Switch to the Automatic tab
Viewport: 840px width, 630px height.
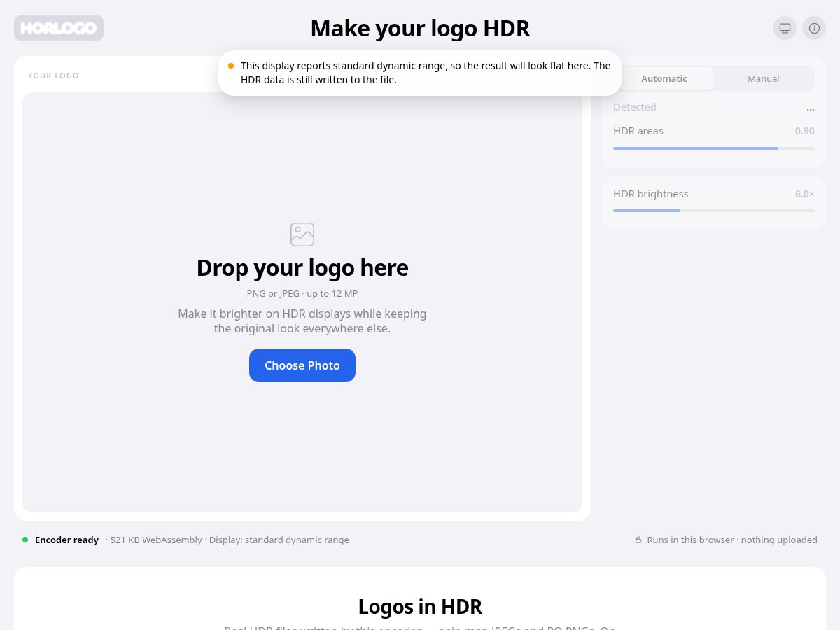[664, 78]
